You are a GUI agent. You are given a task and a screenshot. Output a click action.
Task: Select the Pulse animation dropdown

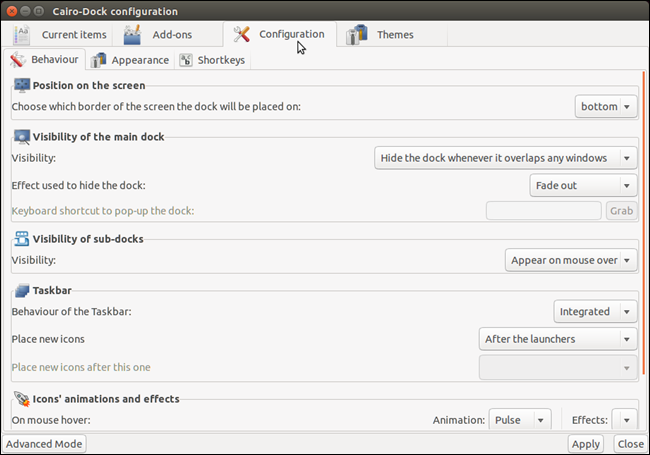click(520, 420)
